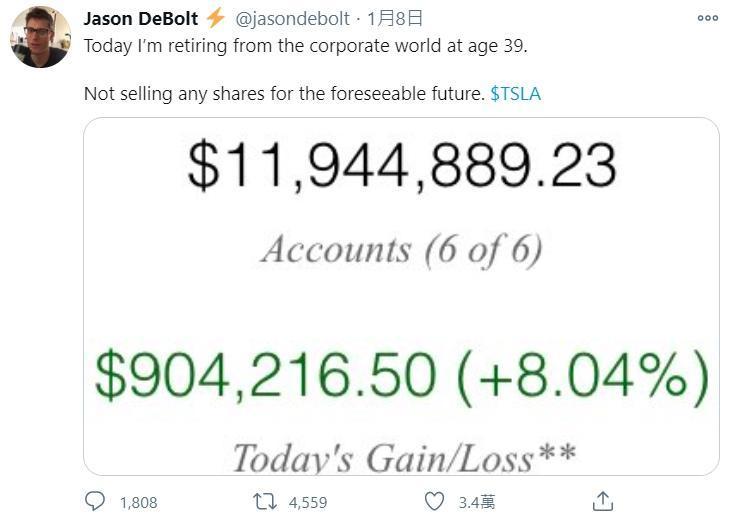Screen dimensions: 733x523
Task: Open the three-dot more options menu
Action: (x=707, y=18)
